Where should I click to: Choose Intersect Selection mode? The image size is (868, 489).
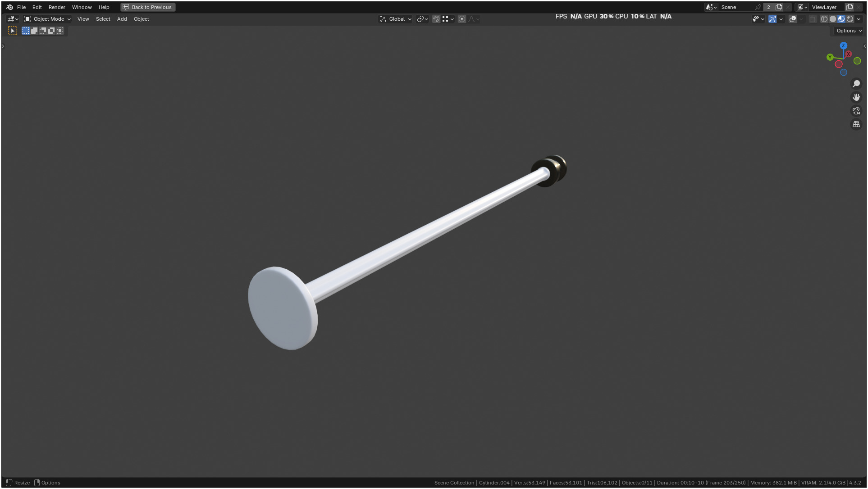(x=60, y=31)
